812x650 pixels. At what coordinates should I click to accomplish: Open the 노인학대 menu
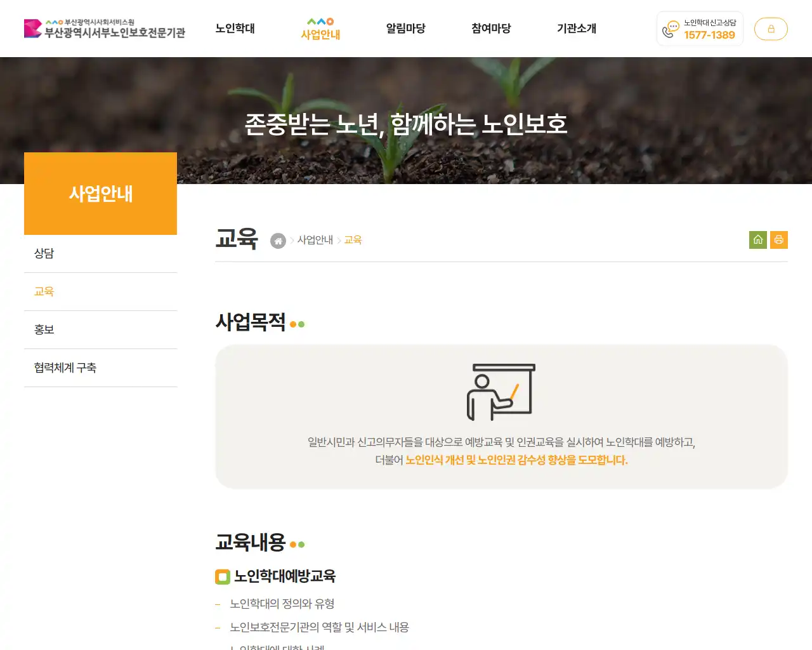coord(235,29)
